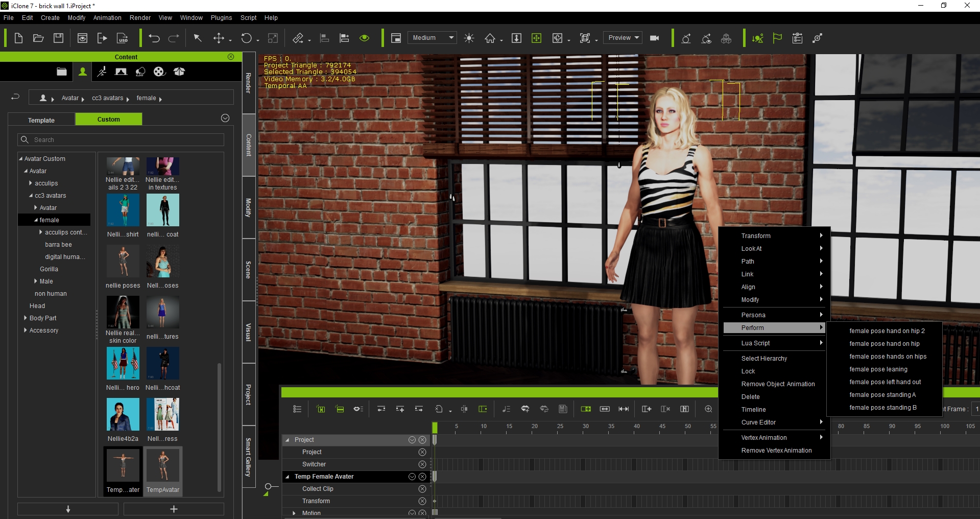Undo the last action
The image size is (980, 519).
coord(154,38)
